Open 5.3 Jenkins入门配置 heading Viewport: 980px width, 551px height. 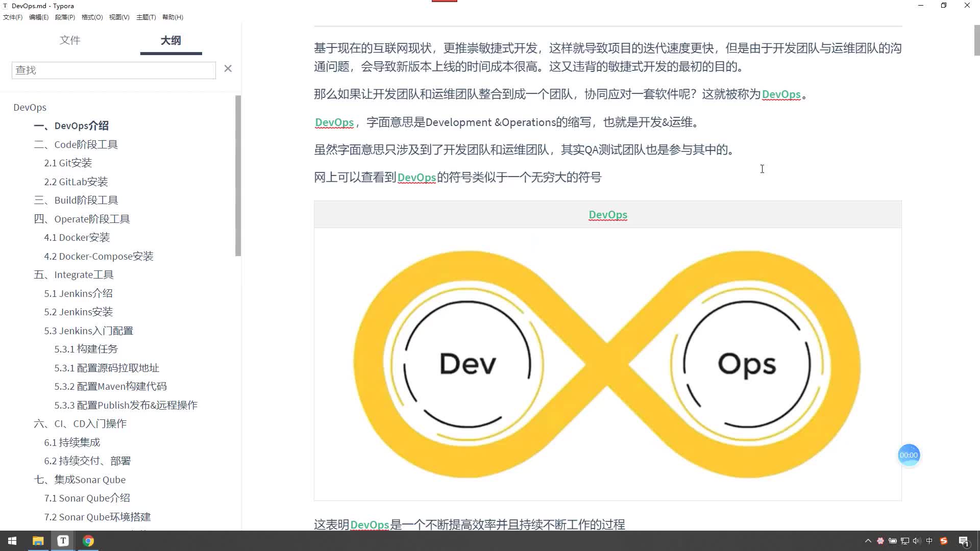point(88,331)
